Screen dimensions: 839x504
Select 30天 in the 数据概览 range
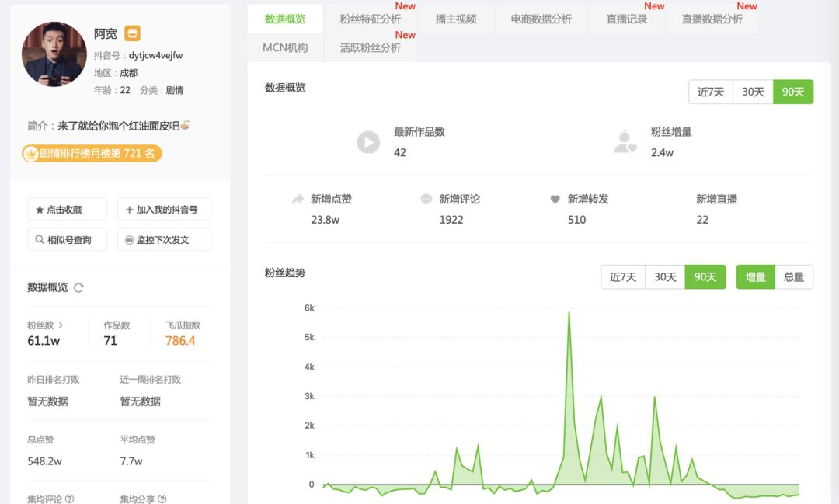pyautogui.click(x=753, y=92)
